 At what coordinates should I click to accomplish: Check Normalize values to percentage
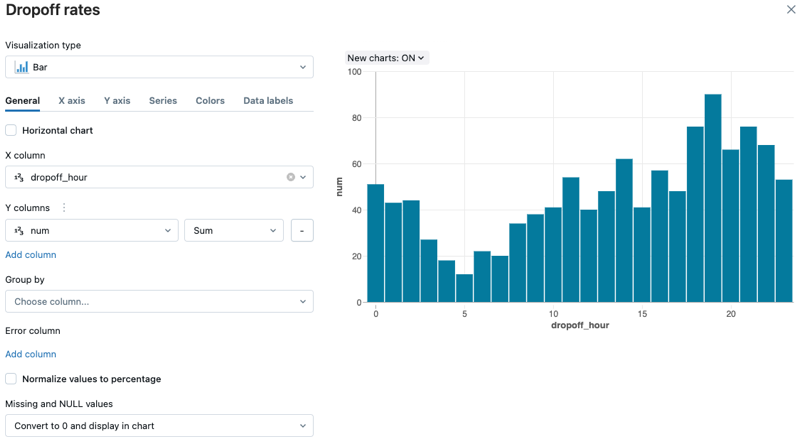pyautogui.click(x=11, y=379)
